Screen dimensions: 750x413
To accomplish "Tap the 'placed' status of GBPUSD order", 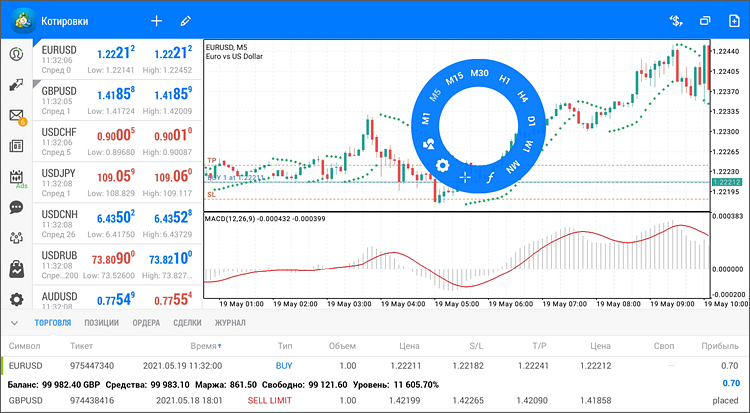I will [x=725, y=401].
